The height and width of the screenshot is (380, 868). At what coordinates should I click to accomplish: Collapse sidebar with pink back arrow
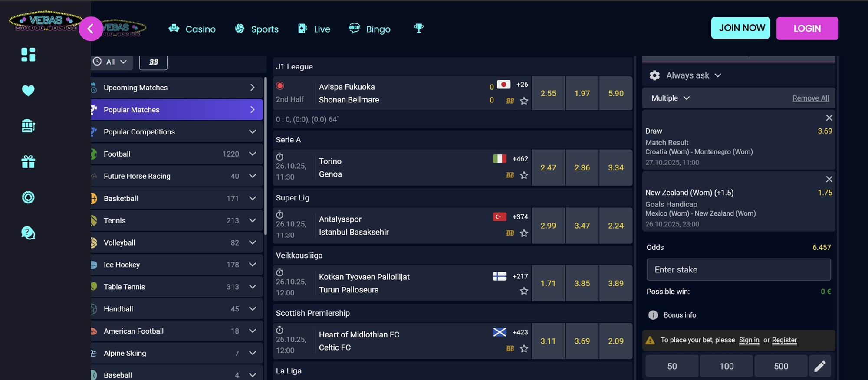90,29
